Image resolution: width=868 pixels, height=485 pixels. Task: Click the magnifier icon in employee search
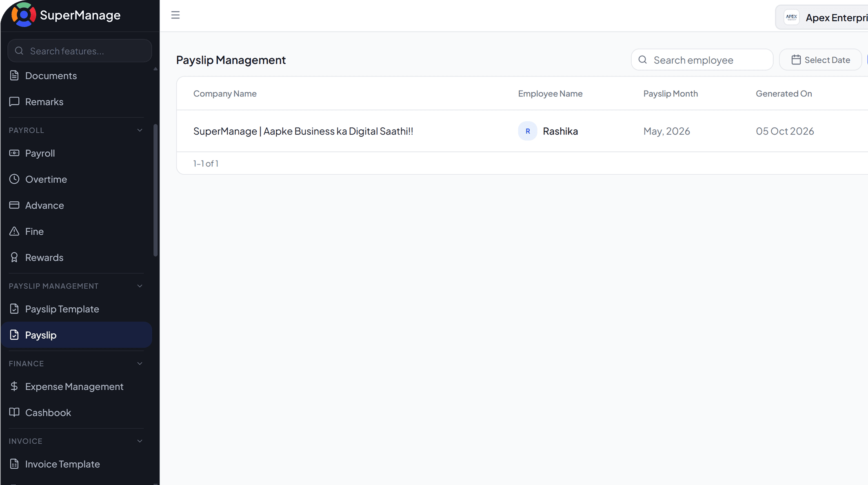point(643,60)
